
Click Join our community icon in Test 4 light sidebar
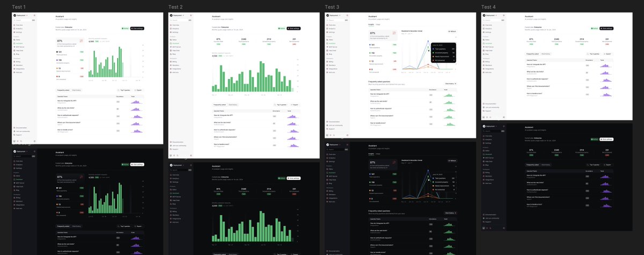484,107
